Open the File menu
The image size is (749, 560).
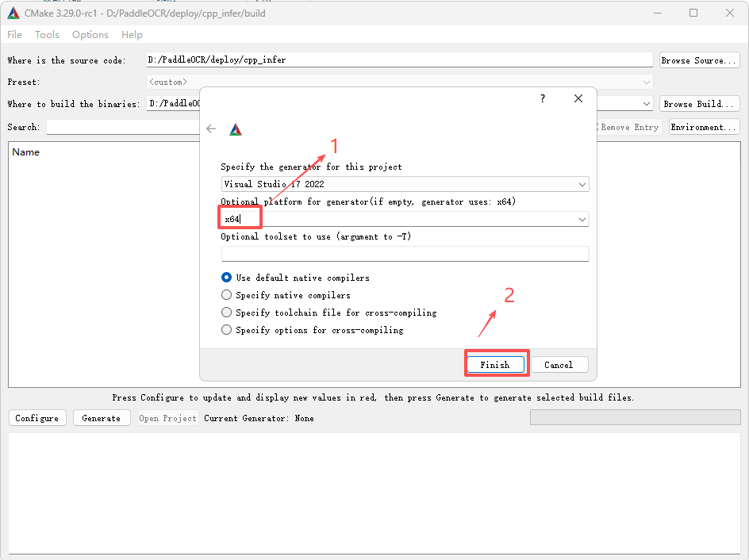[14, 35]
